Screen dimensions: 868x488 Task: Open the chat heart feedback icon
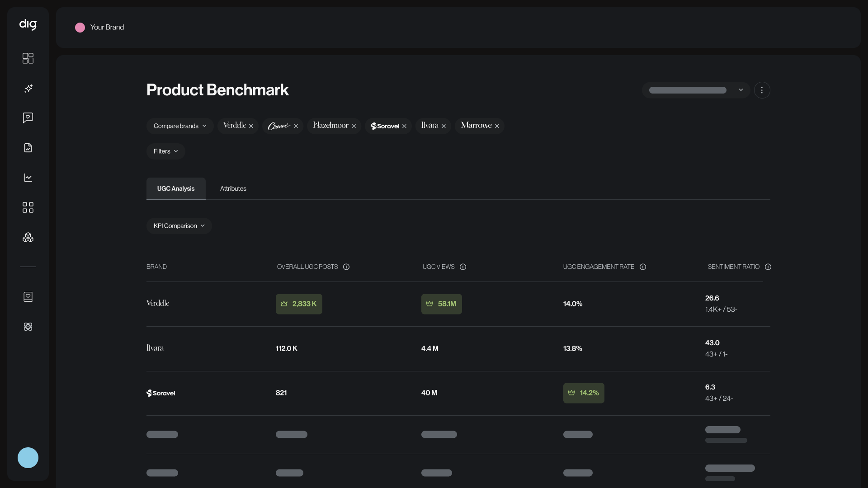28,118
